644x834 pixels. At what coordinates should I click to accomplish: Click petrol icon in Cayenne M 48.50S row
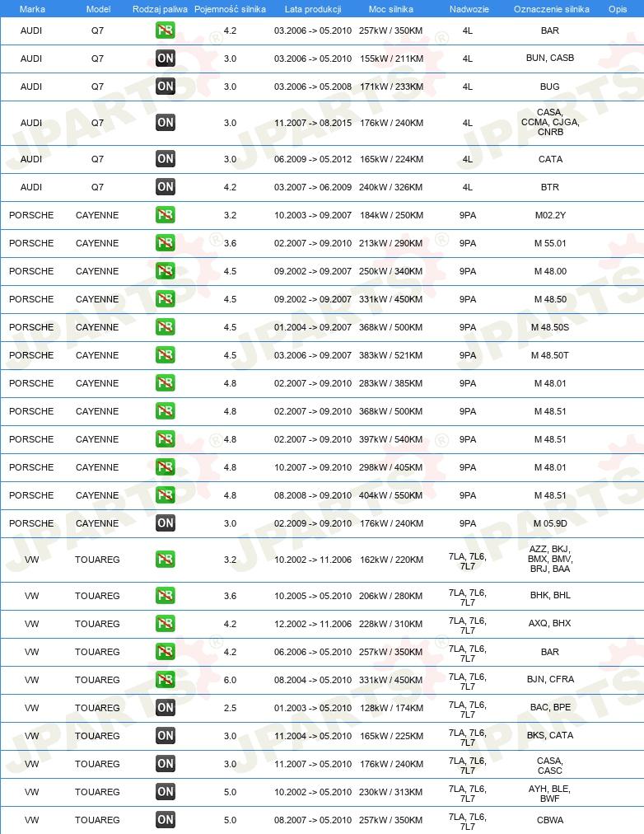tap(166, 326)
